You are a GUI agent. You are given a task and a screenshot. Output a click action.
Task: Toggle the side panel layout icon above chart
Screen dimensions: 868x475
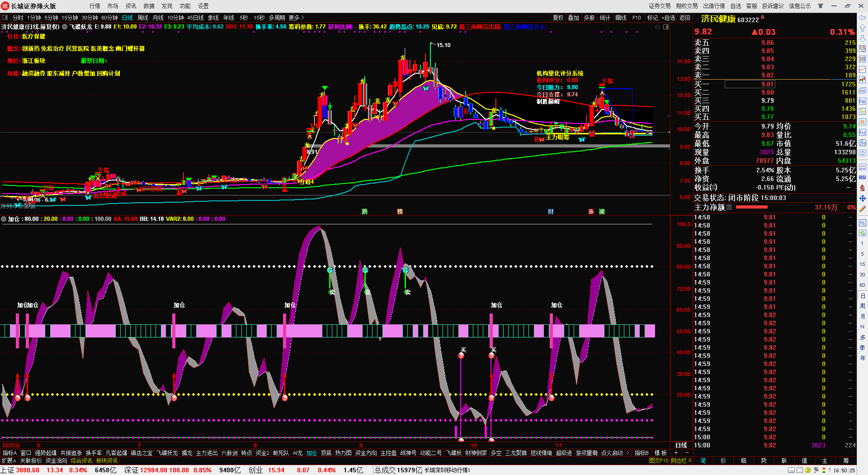[666, 27]
